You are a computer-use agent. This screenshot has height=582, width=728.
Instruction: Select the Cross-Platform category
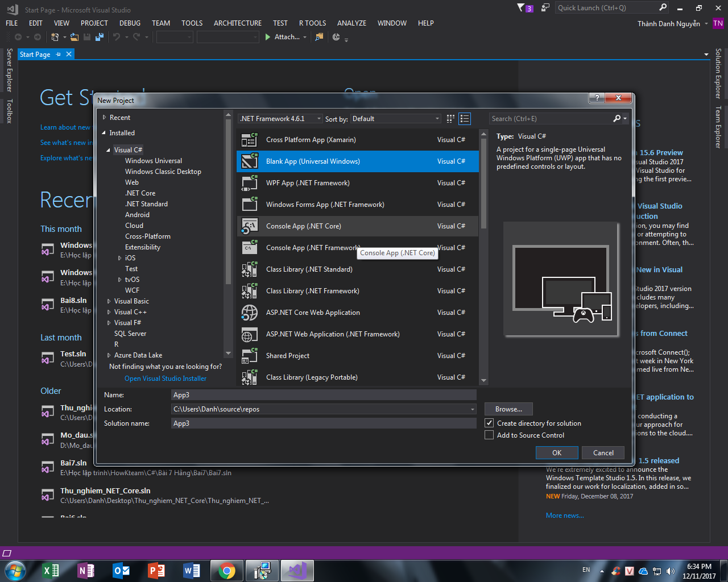pos(148,236)
